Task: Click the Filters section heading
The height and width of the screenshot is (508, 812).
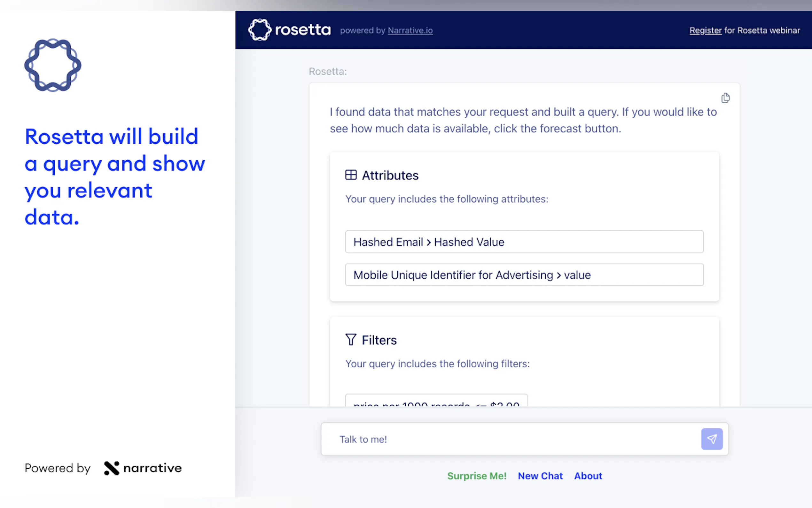Action: tap(379, 340)
